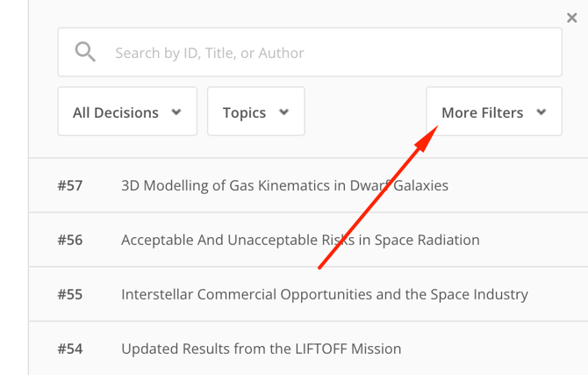Click the Topics chevron arrow
Image resolution: width=588 pixels, height=375 pixels.
click(x=283, y=112)
